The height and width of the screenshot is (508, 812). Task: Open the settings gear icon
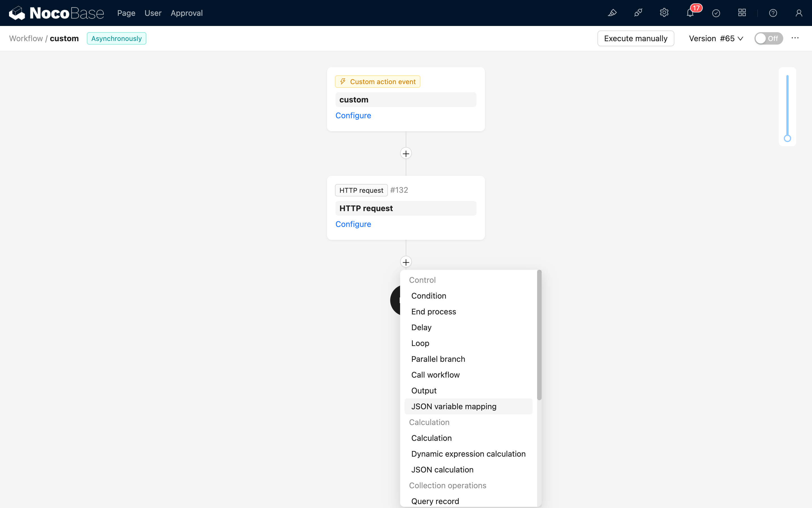click(664, 13)
